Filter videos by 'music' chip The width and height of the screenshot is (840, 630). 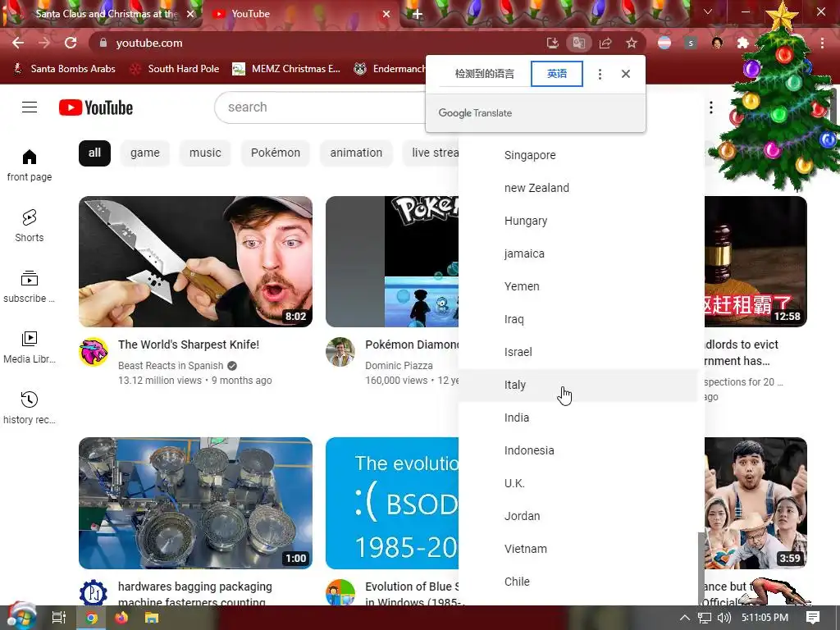(x=205, y=153)
